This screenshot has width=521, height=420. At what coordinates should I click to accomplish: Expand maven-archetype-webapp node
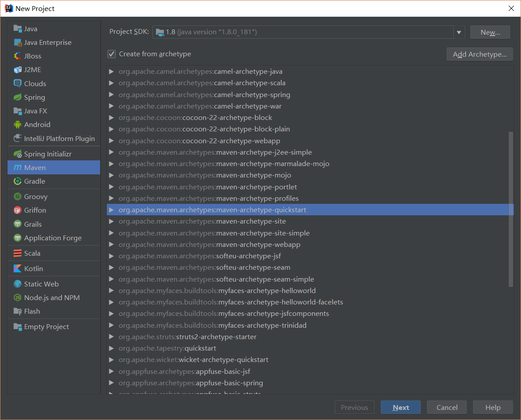pos(111,244)
